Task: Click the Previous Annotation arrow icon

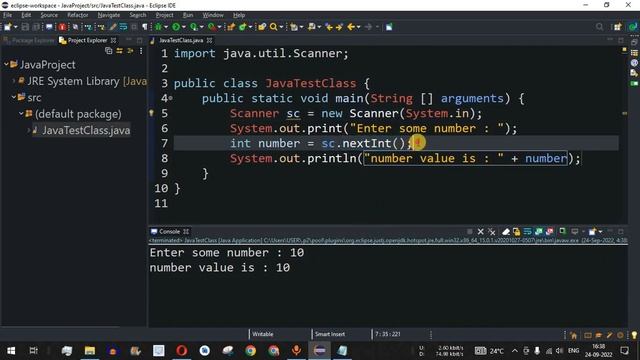Action: 311,27
